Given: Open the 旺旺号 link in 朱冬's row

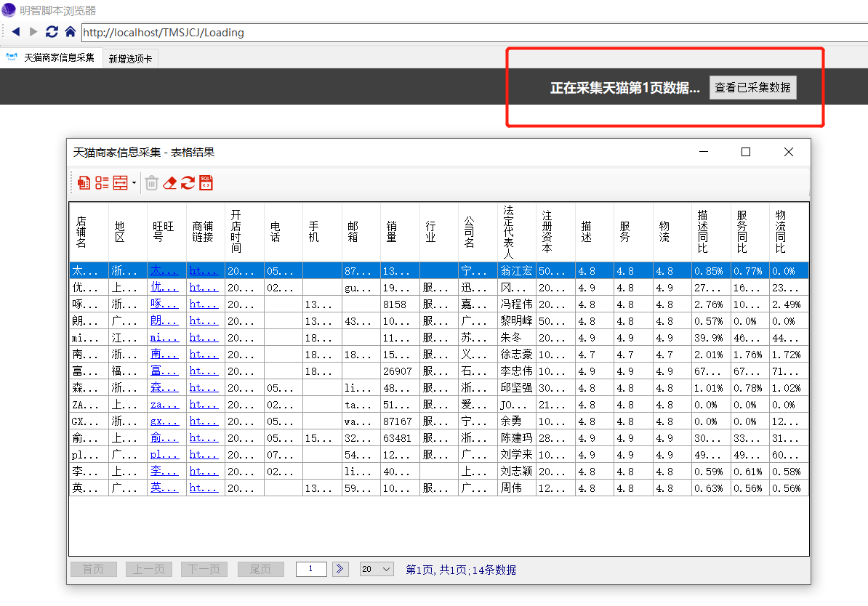Looking at the screenshot, I should [164, 338].
